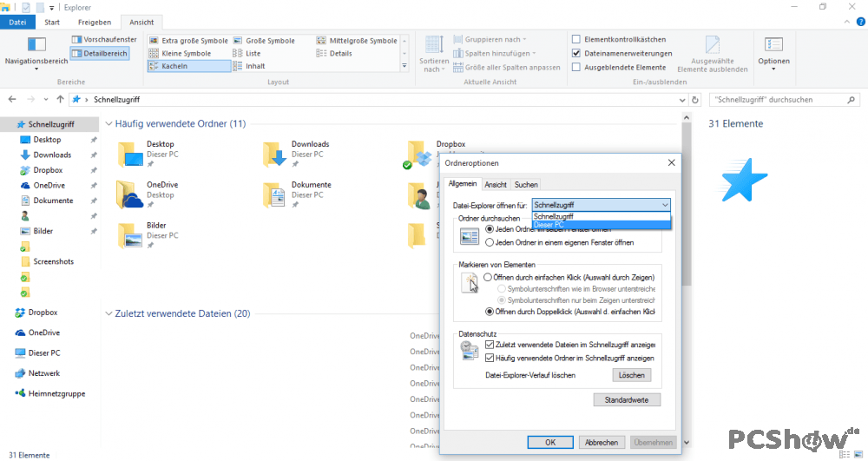Collapse Häufig verwendete Ordner group
868x461 pixels.
[x=109, y=124]
